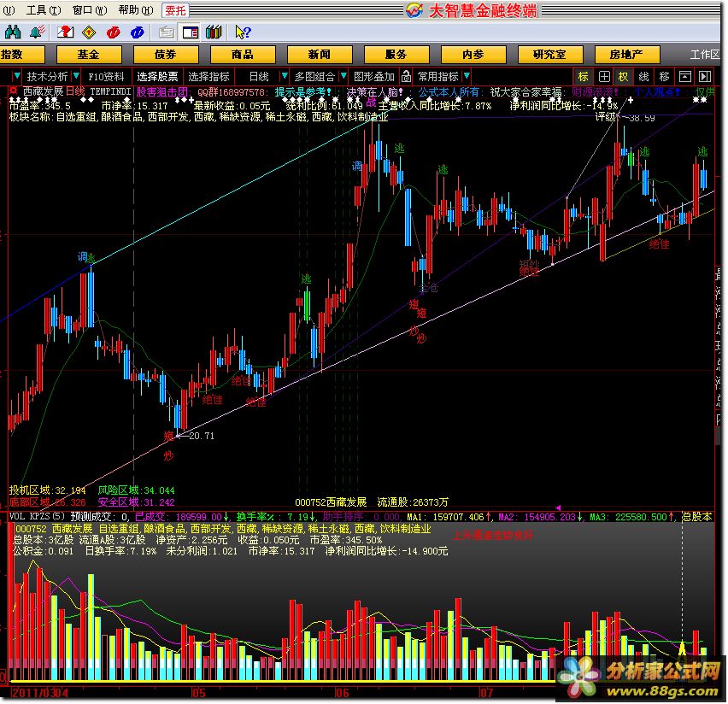The image size is (728, 704).
Task: Open the 窗口(W) menu
Action: click(90, 10)
